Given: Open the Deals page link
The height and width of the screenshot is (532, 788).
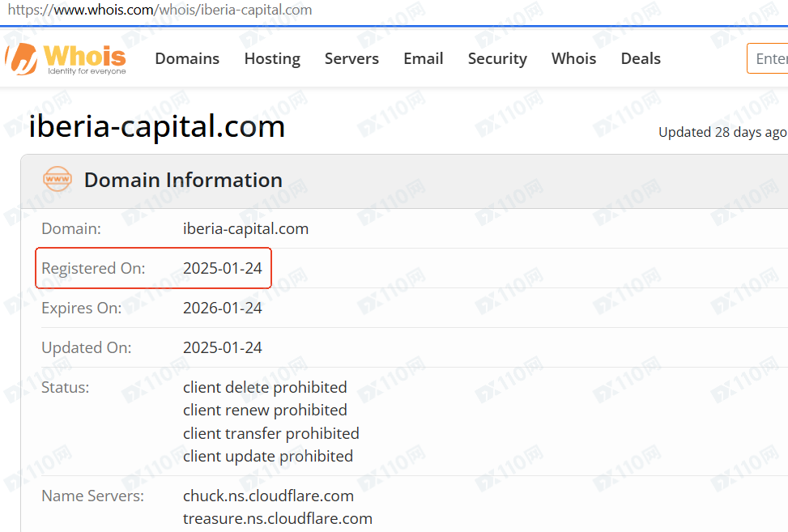Looking at the screenshot, I should tap(641, 58).
